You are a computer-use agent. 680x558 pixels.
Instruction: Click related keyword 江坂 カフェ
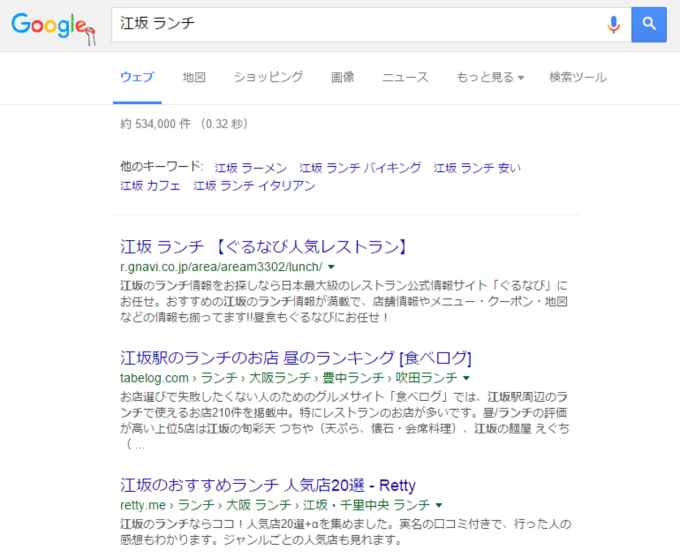click(x=150, y=186)
